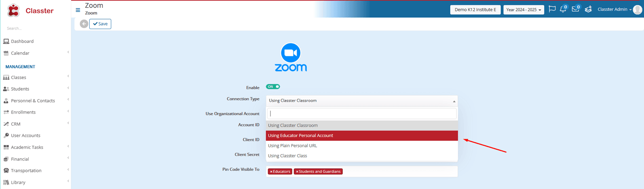Select Using Plain Personal URL option

(362, 146)
